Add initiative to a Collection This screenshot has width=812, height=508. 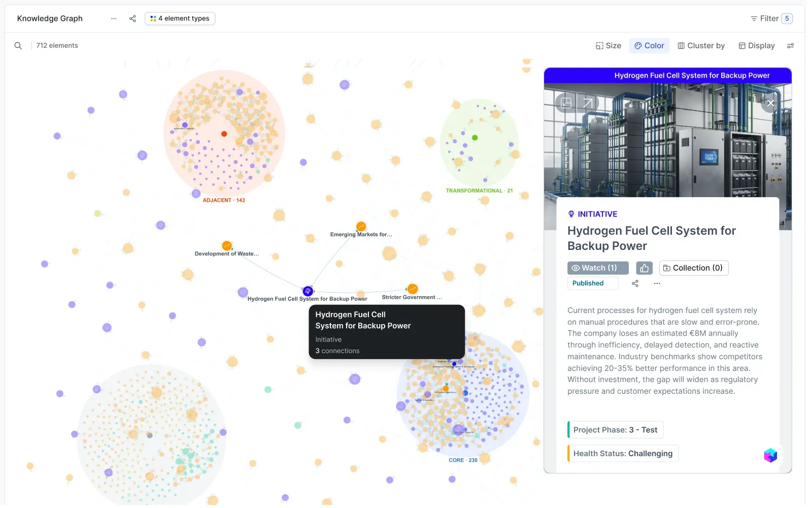[694, 268]
